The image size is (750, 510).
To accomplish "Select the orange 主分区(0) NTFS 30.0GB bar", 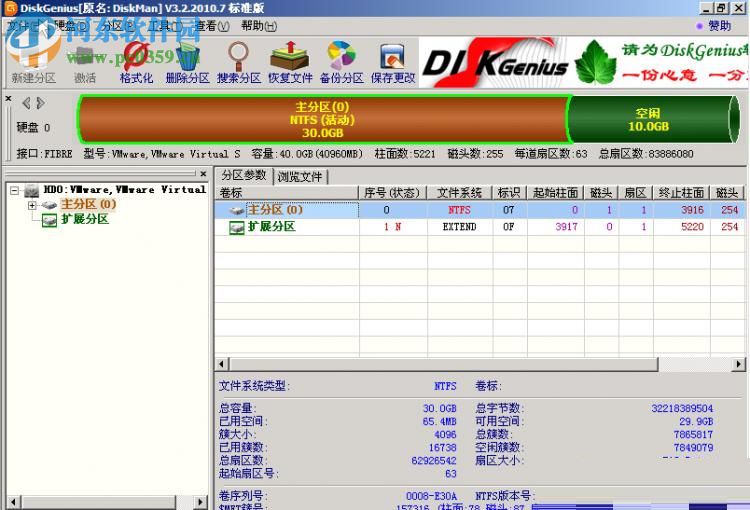I will click(x=323, y=120).
